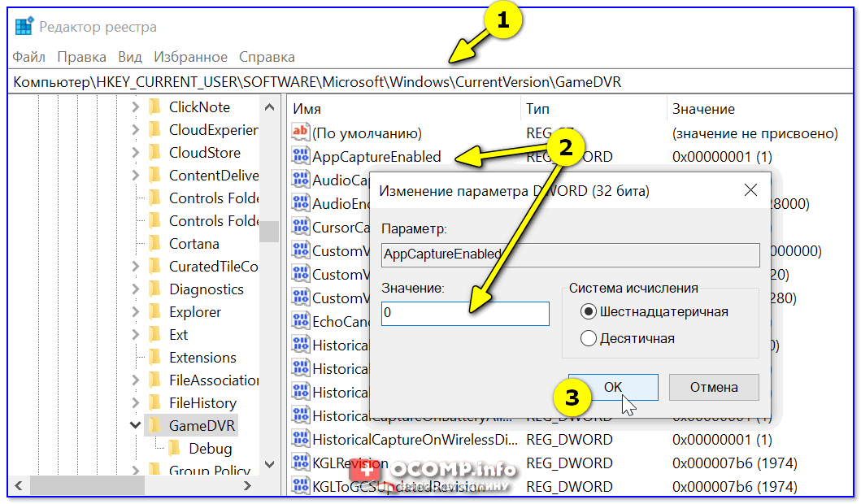Screen dimensions: 861x504
Task: Expand the CloudStore tree node
Action: (x=135, y=153)
